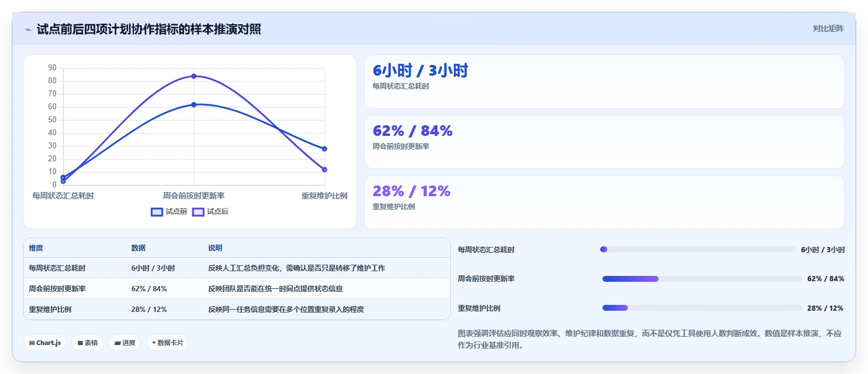868x374 pixels.
Task: Select table cell 62% / 84%
Action: [149, 289]
